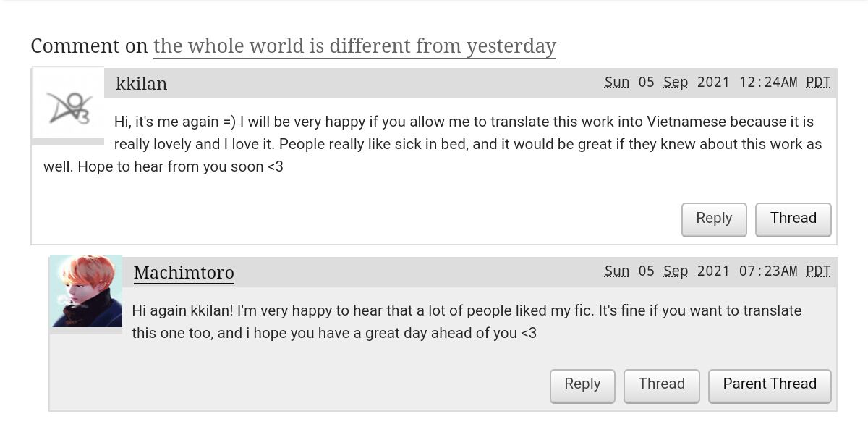868x440 pixels.
Task: Open Machimtoro's username profile link
Action: click(x=184, y=273)
